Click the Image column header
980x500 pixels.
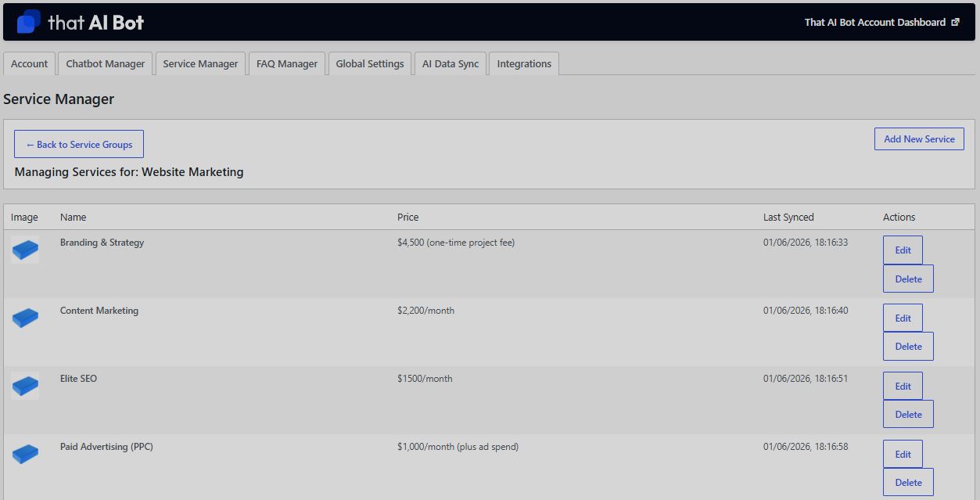[24, 217]
